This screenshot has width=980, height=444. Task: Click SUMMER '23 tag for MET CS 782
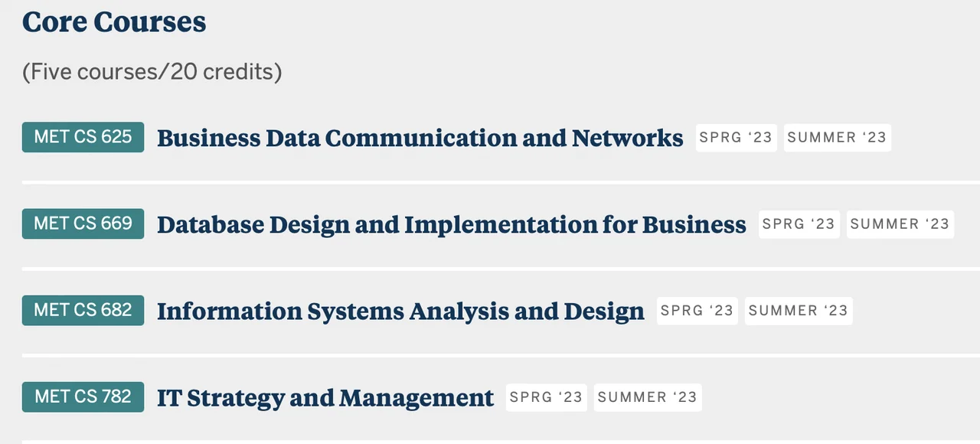pos(647,397)
